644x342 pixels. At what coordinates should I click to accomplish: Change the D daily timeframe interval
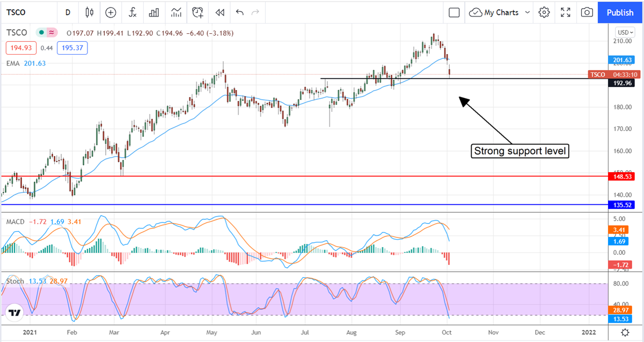pos(67,12)
